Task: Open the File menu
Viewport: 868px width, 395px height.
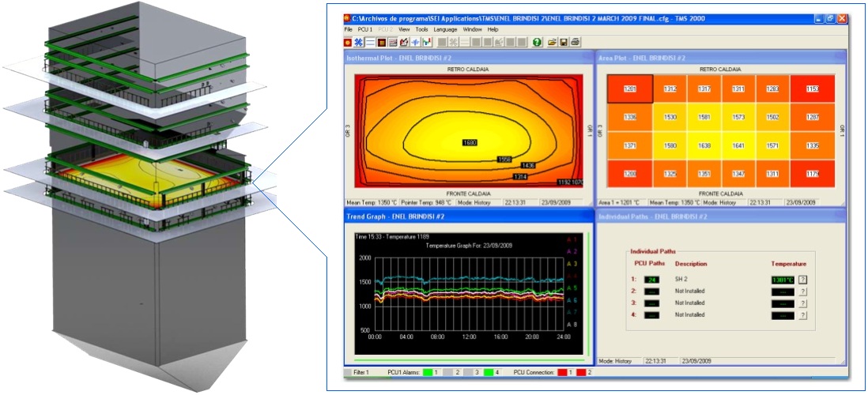Action: 349,29
